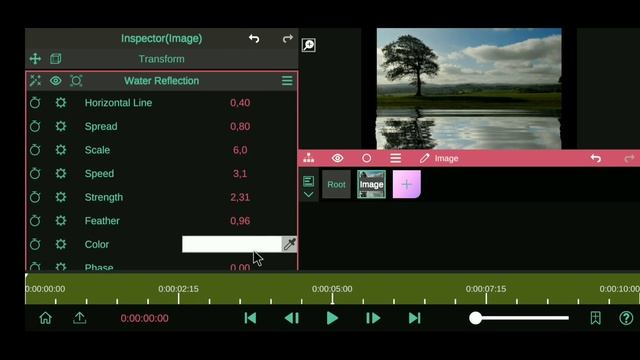
Task: Undo in the Inspector header
Action: pyautogui.click(x=254, y=39)
